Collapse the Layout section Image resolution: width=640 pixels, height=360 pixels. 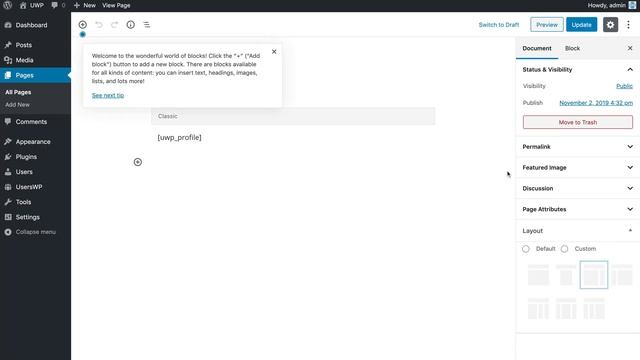[578, 231]
